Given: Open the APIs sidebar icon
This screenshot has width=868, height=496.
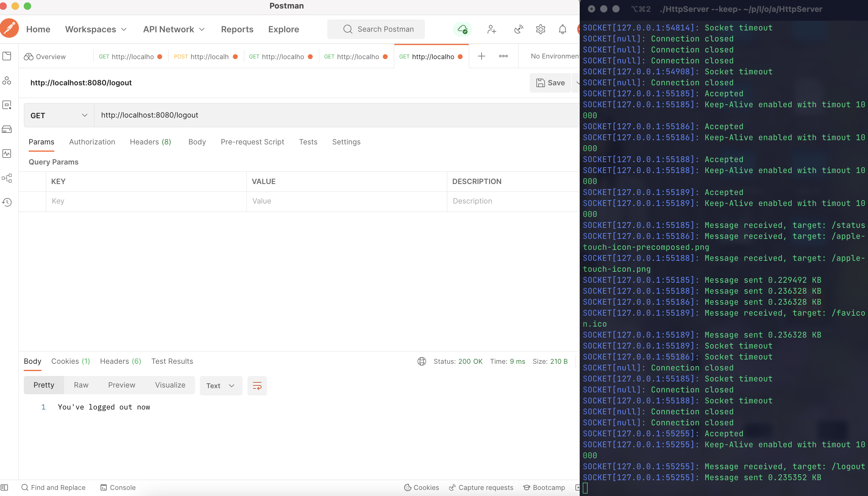Looking at the screenshot, I should [7, 81].
